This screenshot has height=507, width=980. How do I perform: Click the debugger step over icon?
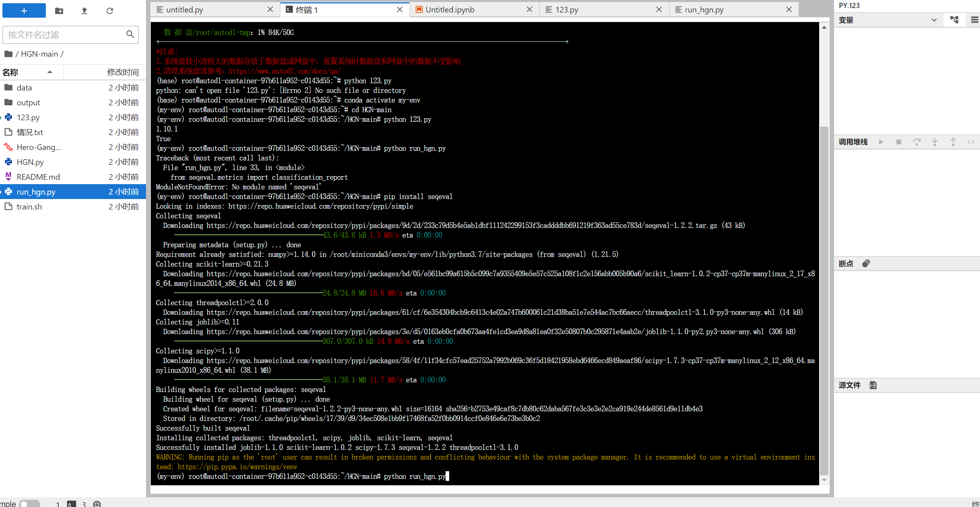click(x=916, y=142)
